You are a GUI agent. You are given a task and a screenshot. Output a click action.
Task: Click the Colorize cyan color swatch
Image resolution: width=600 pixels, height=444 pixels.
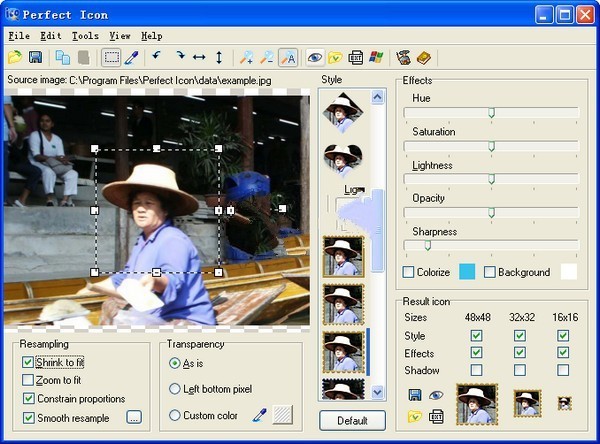467,272
